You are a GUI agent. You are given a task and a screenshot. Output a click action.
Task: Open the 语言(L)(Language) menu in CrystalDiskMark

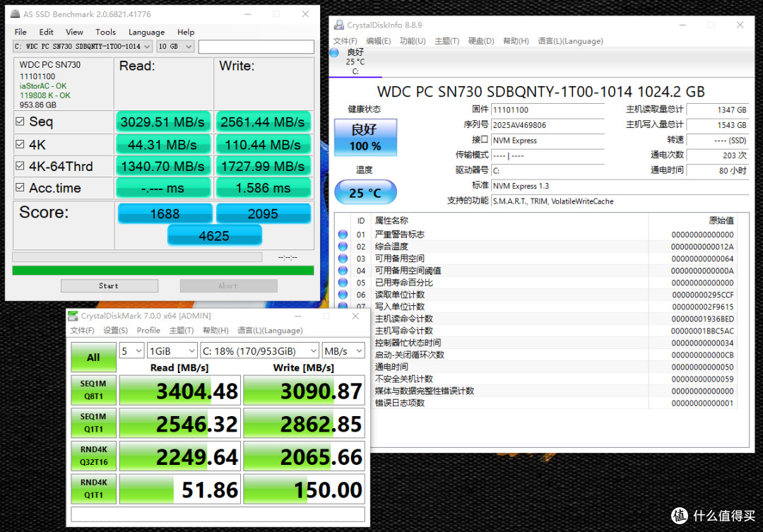[270, 331]
